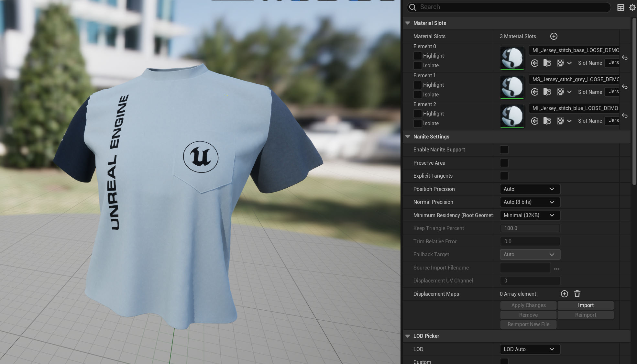Open Position Precision dropdown
Viewport: 637px width, 364px height.
click(530, 189)
